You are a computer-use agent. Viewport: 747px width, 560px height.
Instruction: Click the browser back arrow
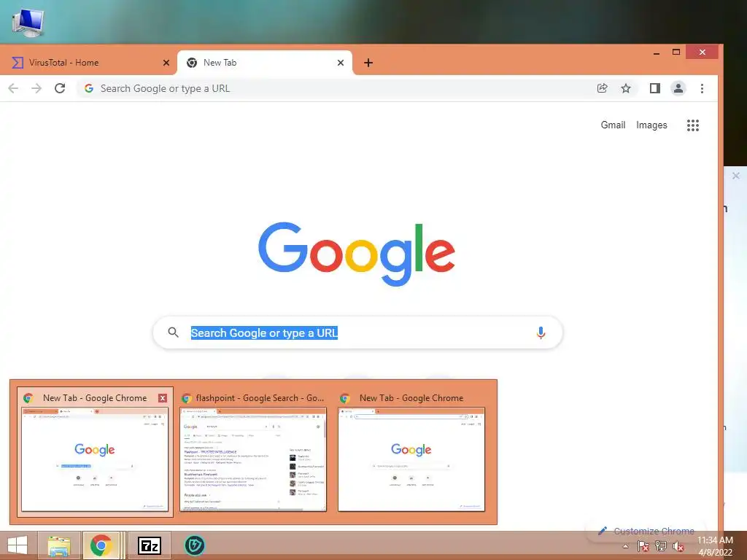pos(13,88)
